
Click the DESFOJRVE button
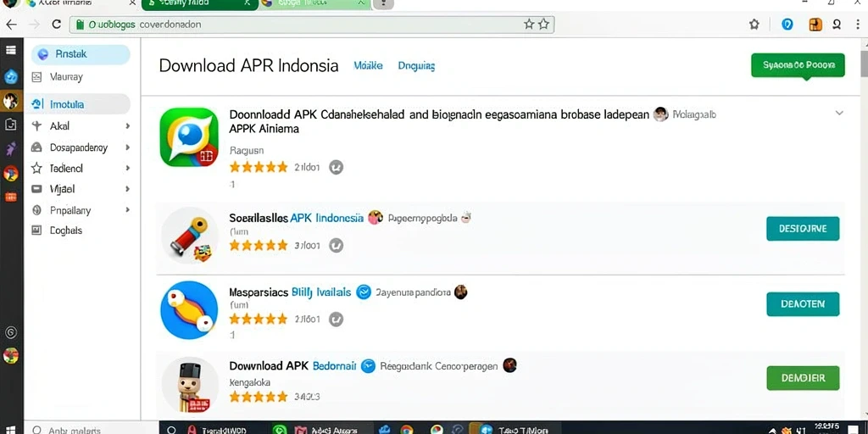pos(803,229)
